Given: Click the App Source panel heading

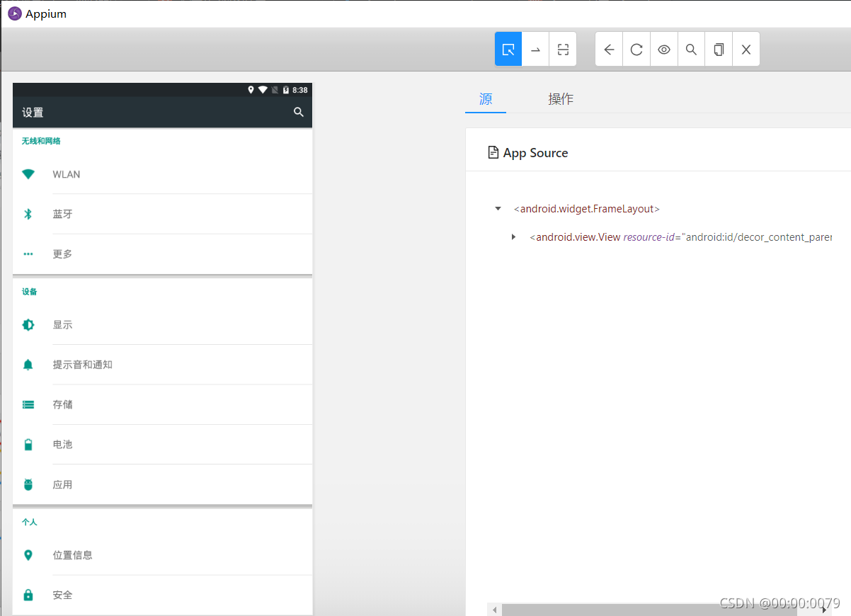Looking at the screenshot, I should (x=528, y=153).
